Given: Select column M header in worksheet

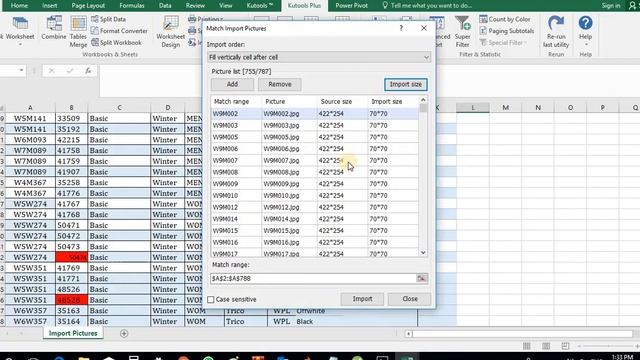Looking at the screenshot, I should (505, 107).
